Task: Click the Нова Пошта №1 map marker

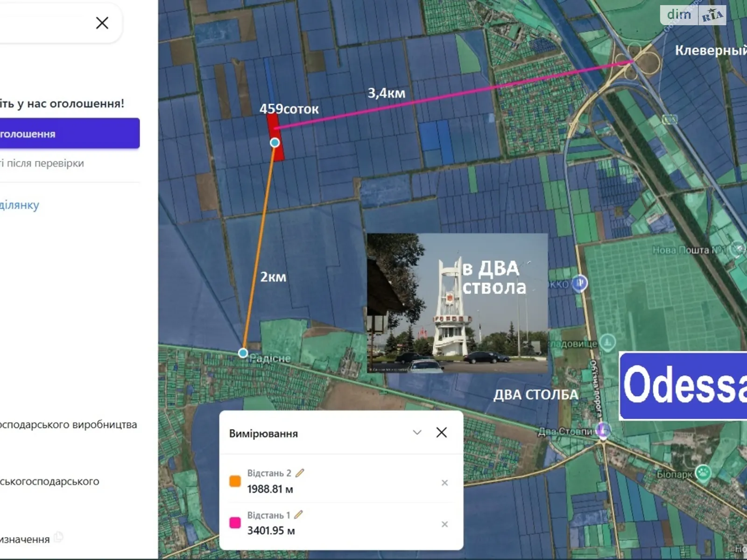Action: 738,249
